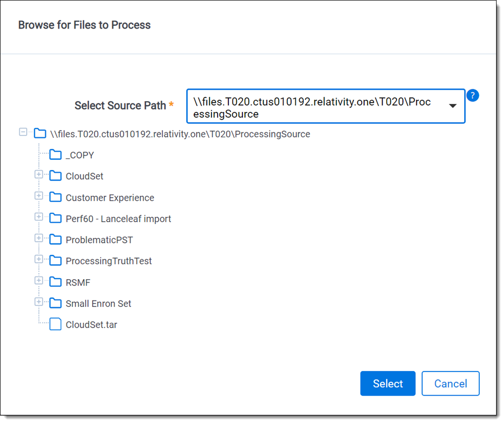Image resolution: width=504 pixels, height=423 pixels.
Task: Click the root ProcessingSource folder icon
Action: [40, 133]
